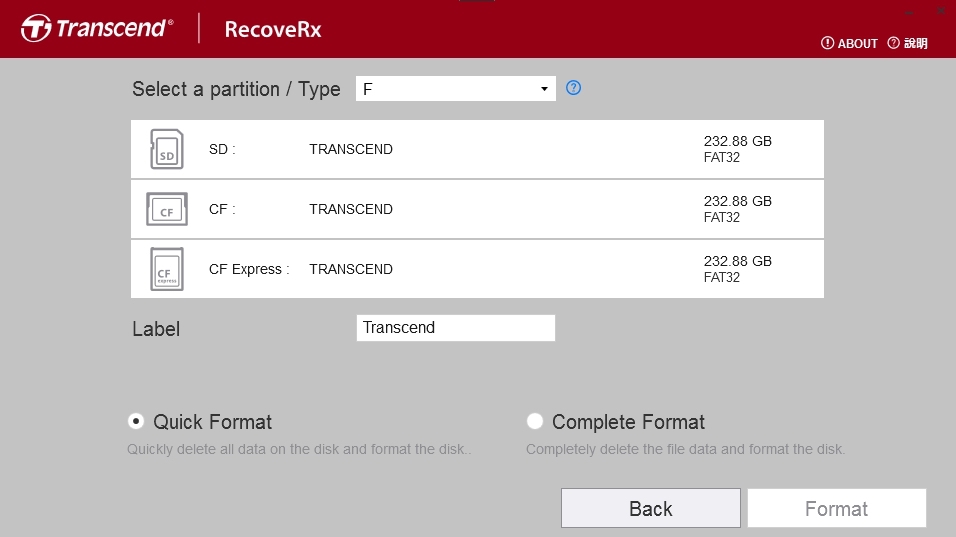Screen dimensions: 956x537
Task: Click the Back button
Action: [x=651, y=508]
